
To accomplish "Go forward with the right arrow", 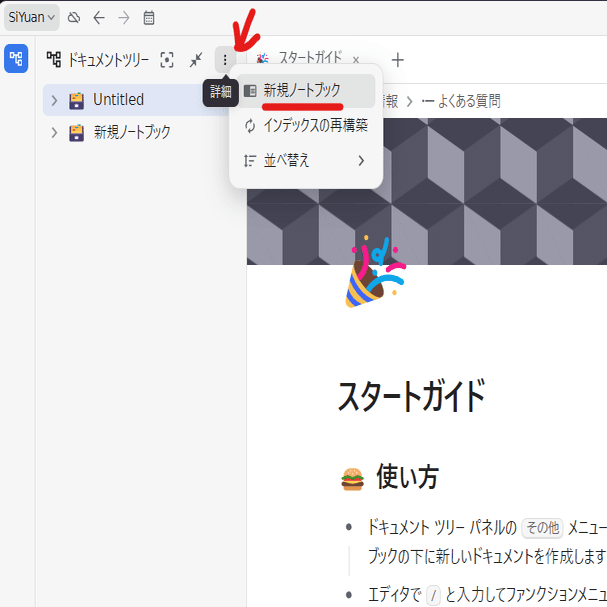I will tap(124, 17).
